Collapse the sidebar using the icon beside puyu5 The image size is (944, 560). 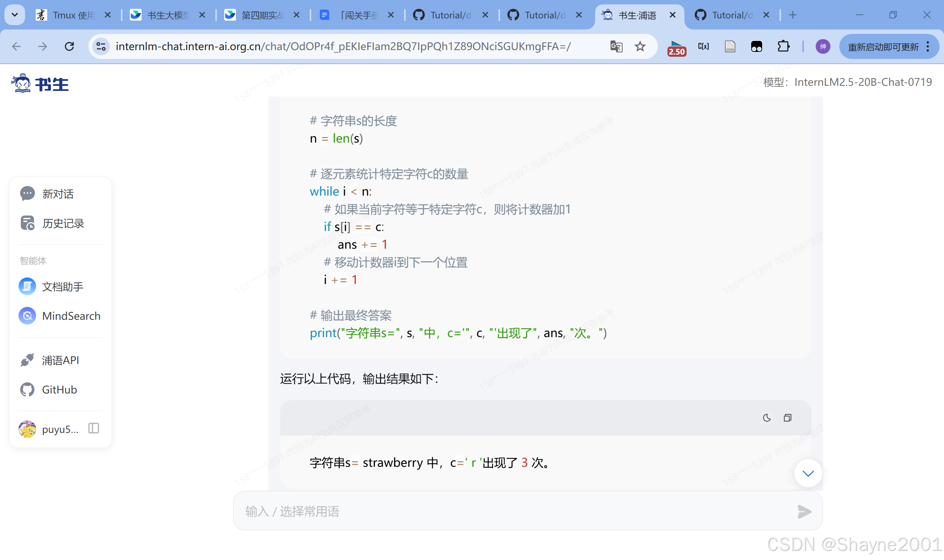pyautogui.click(x=93, y=428)
